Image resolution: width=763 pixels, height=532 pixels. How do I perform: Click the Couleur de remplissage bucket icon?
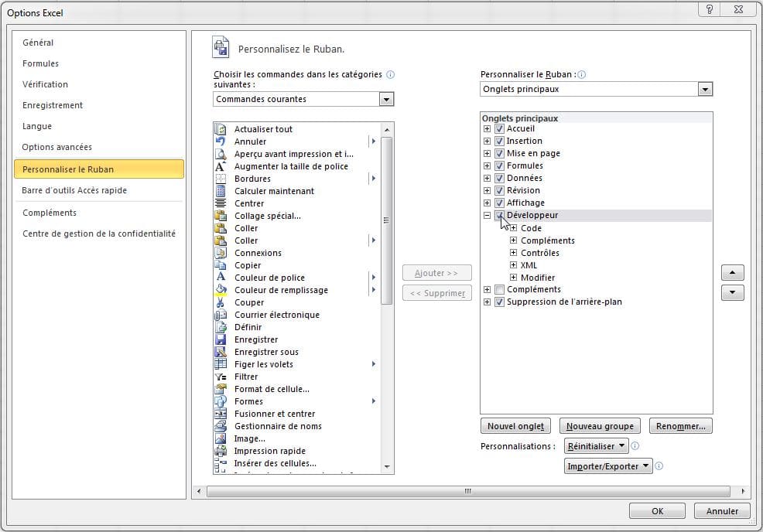pyautogui.click(x=221, y=290)
